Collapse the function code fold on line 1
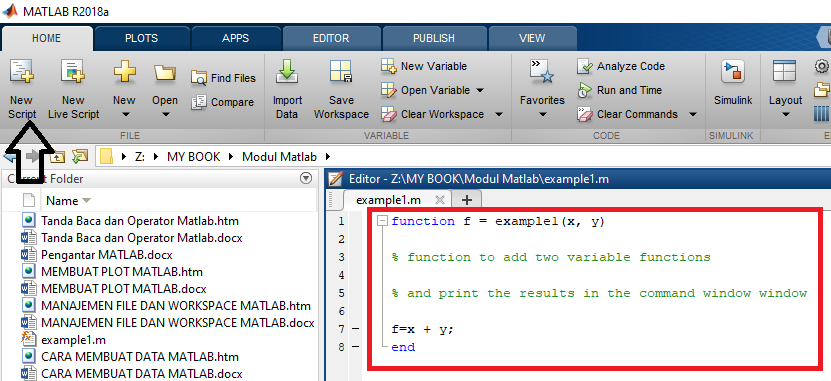This screenshot has height=381, width=831. tap(382, 221)
